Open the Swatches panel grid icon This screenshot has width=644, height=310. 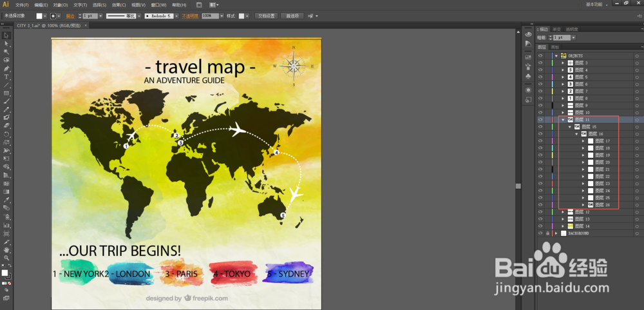[x=528, y=57]
